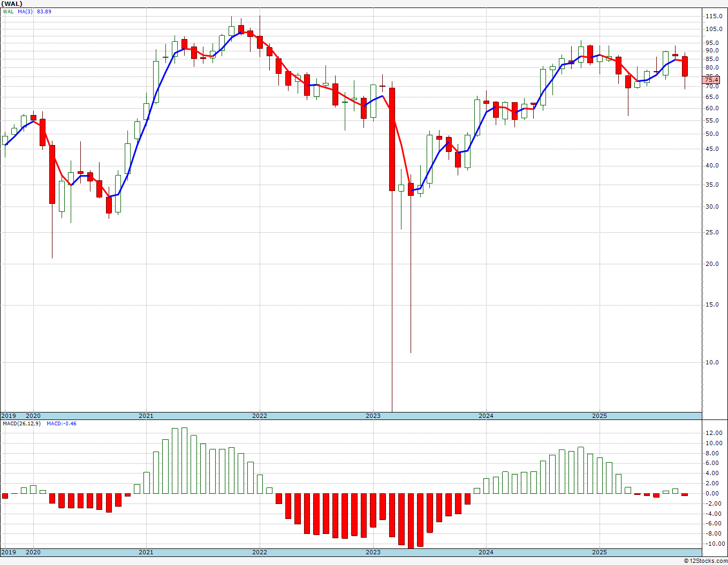The image size is (728, 565).
Task: Click the highlighted 75.4 current price tag
Action: click(x=711, y=81)
